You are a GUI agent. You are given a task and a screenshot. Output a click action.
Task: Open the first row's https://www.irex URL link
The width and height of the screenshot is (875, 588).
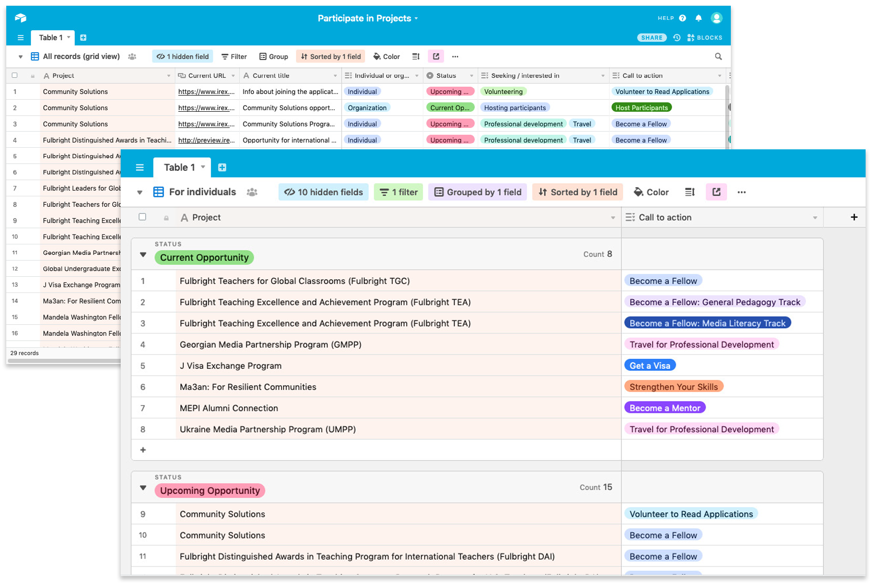(206, 91)
